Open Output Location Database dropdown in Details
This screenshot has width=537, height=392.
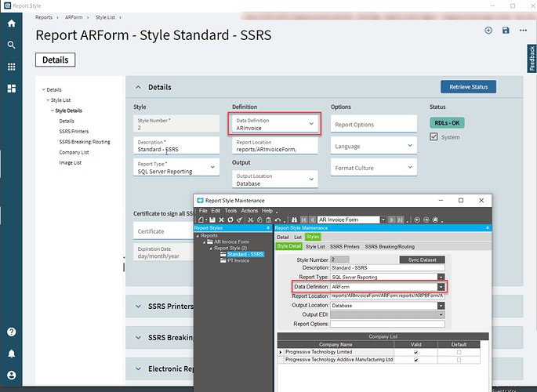click(x=311, y=179)
